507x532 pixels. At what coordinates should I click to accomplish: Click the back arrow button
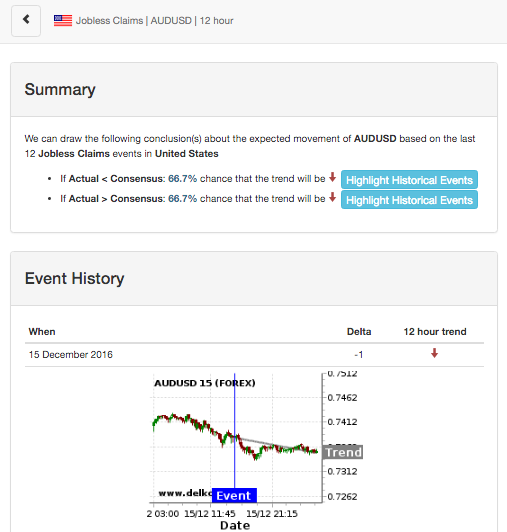pos(26,21)
